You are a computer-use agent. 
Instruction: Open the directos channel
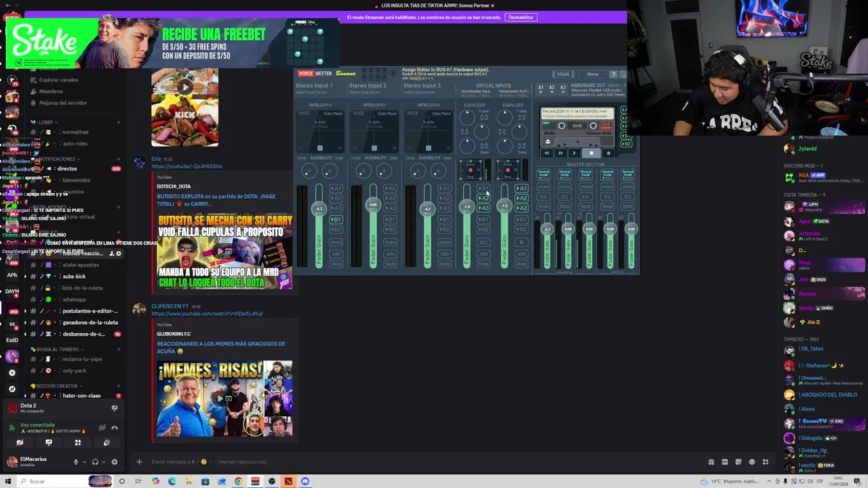pos(75,169)
